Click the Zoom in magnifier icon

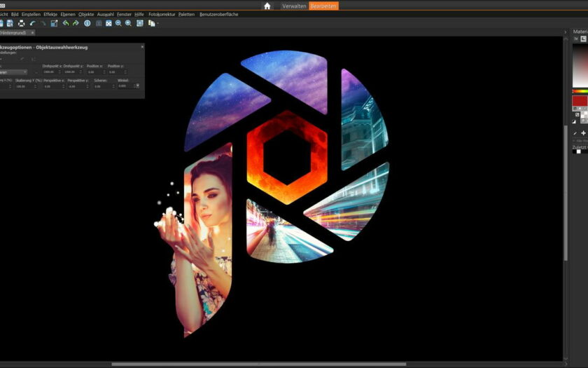[x=129, y=23]
